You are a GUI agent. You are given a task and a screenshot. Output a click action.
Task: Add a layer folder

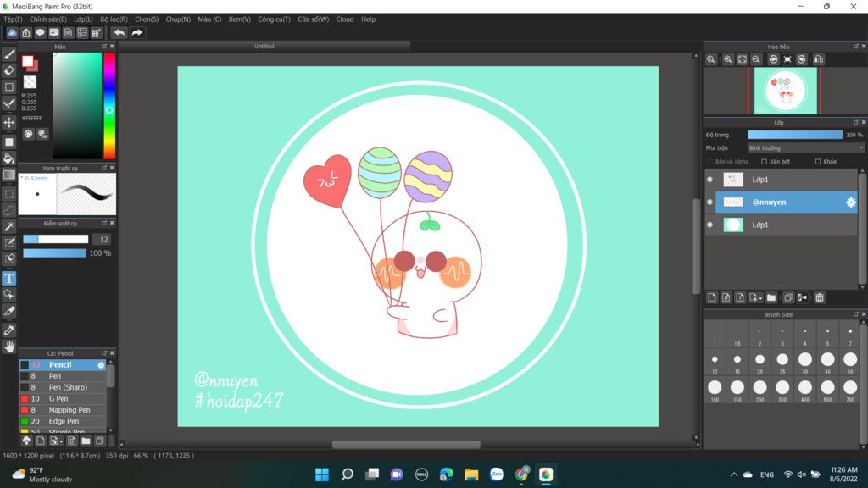tap(771, 297)
